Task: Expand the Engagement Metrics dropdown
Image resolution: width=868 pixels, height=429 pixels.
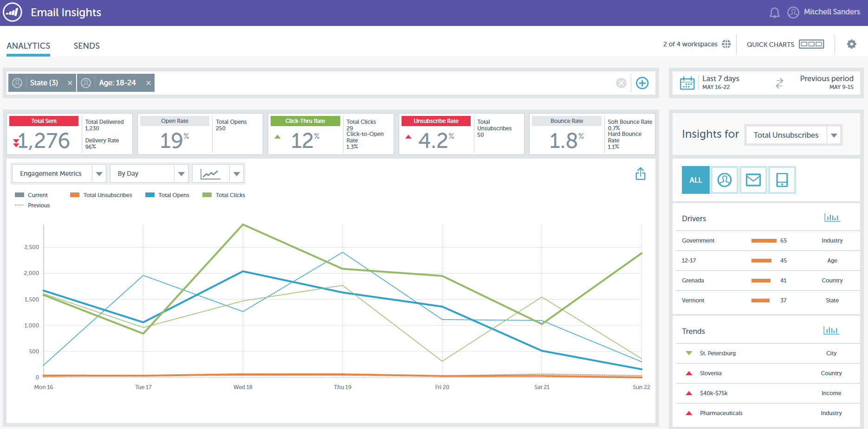Action: (58, 174)
